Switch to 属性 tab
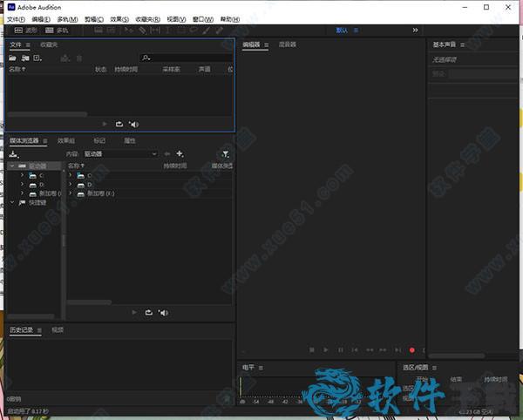 point(130,140)
